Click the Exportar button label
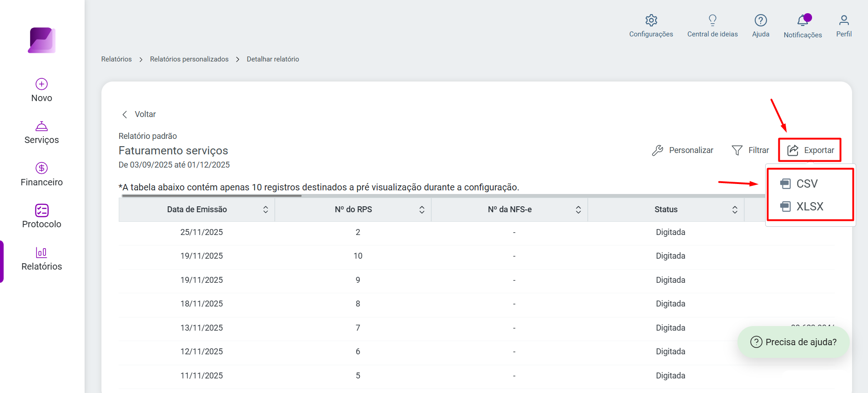Viewport: 868px width, 393px height. click(x=819, y=150)
